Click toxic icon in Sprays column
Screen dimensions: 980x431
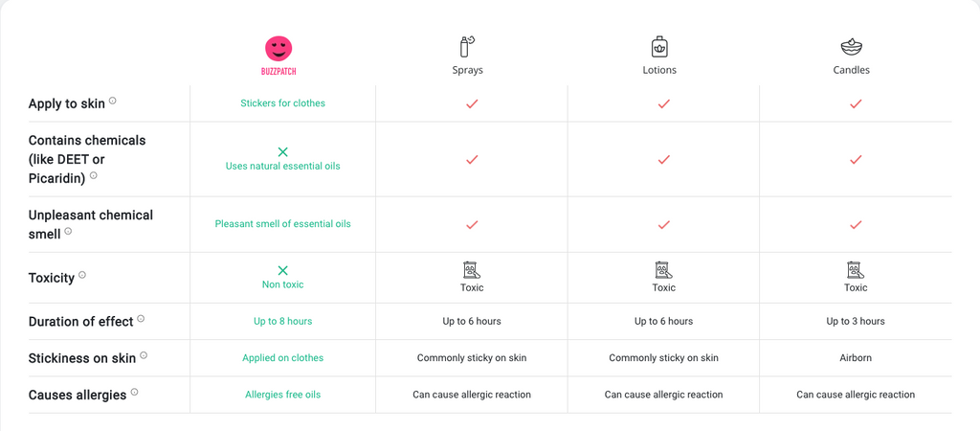coord(472,270)
